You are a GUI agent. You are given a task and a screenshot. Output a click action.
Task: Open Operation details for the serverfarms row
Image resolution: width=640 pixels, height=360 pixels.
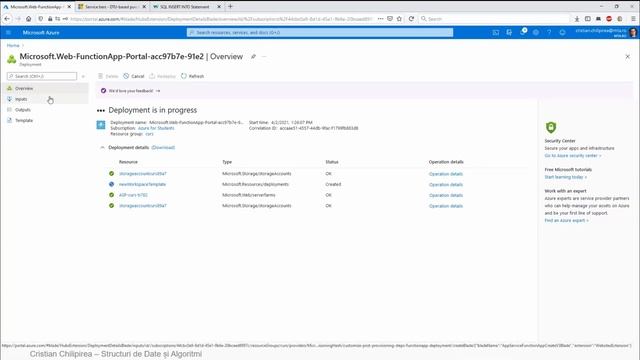(x=446, y=195)
